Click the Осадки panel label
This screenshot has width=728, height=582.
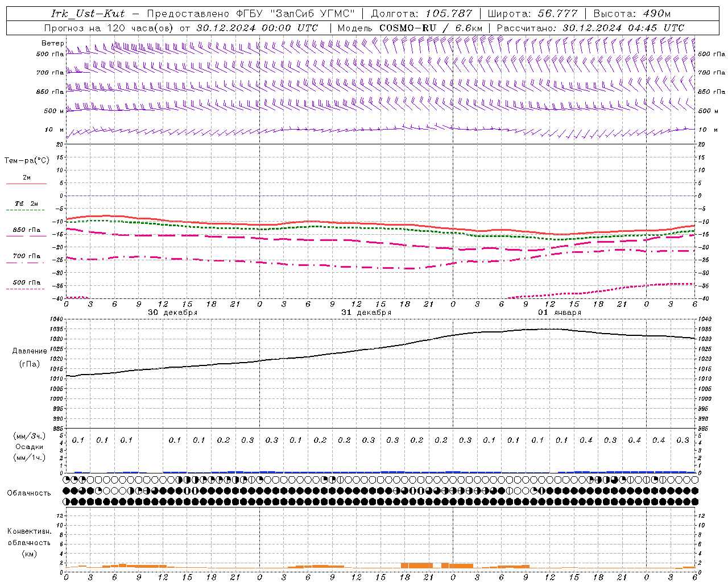click(30, 447)
